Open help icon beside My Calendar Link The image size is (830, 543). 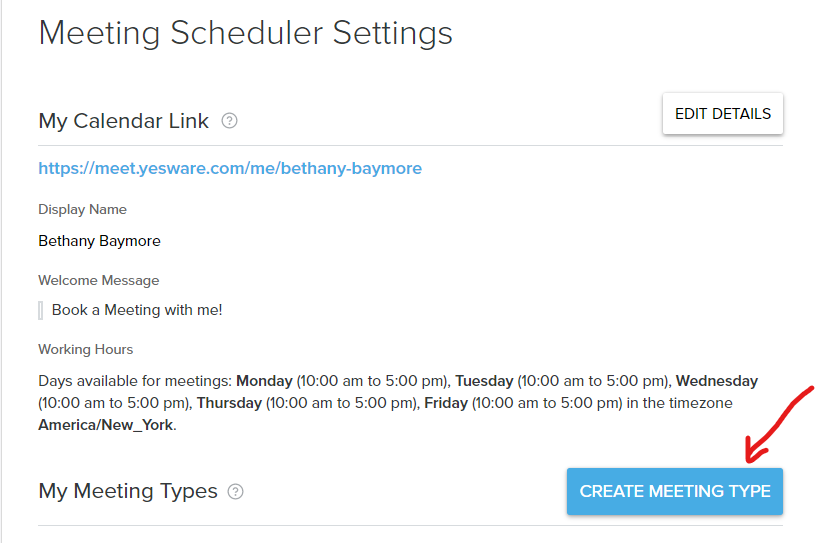tap(229, 121)
